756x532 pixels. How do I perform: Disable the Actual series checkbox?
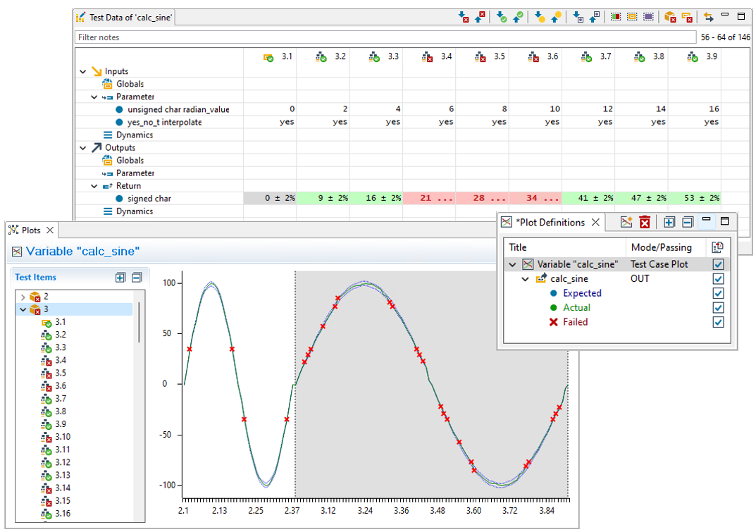(718, 308)
